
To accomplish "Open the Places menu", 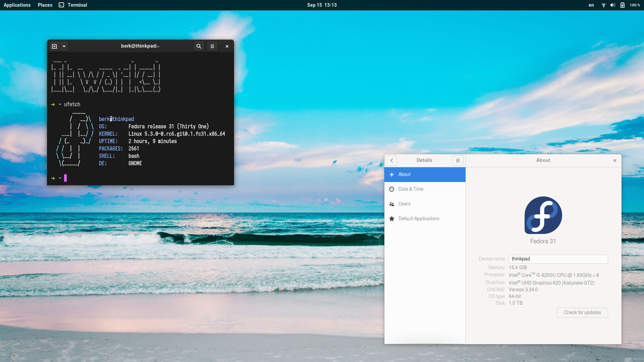I will coord(45,5).
